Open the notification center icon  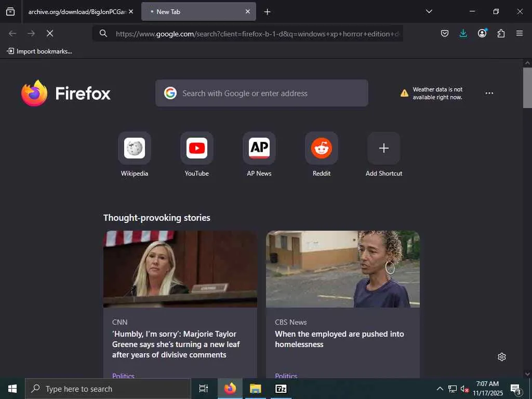tap(516, 389)
